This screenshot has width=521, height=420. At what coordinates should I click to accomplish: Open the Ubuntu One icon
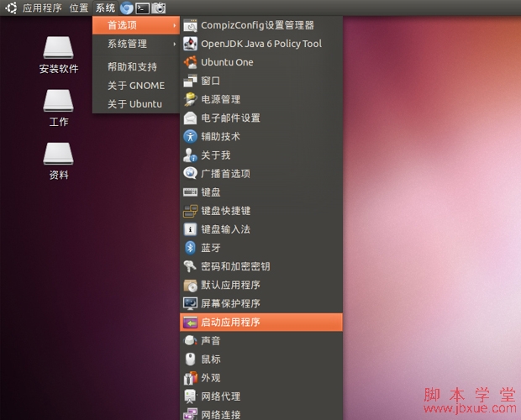(191, 62)
